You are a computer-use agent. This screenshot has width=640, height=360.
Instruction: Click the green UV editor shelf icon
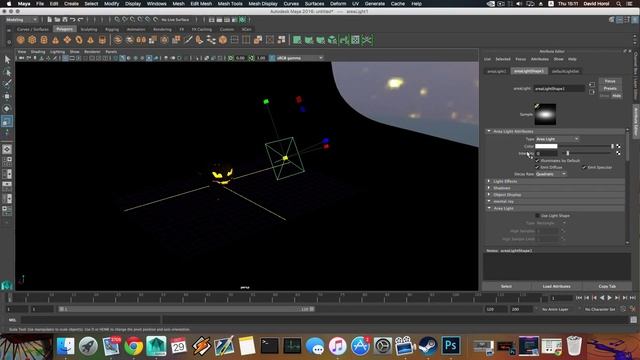356,40
